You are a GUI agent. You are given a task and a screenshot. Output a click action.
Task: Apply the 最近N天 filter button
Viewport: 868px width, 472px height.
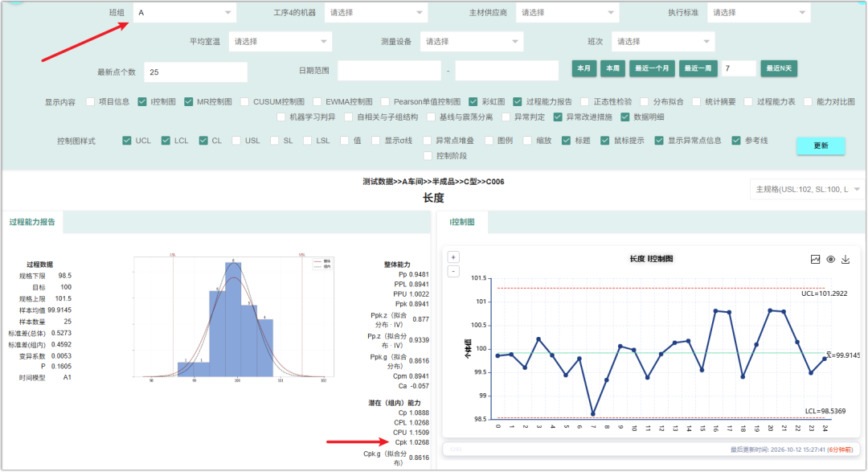click(779, 68)
